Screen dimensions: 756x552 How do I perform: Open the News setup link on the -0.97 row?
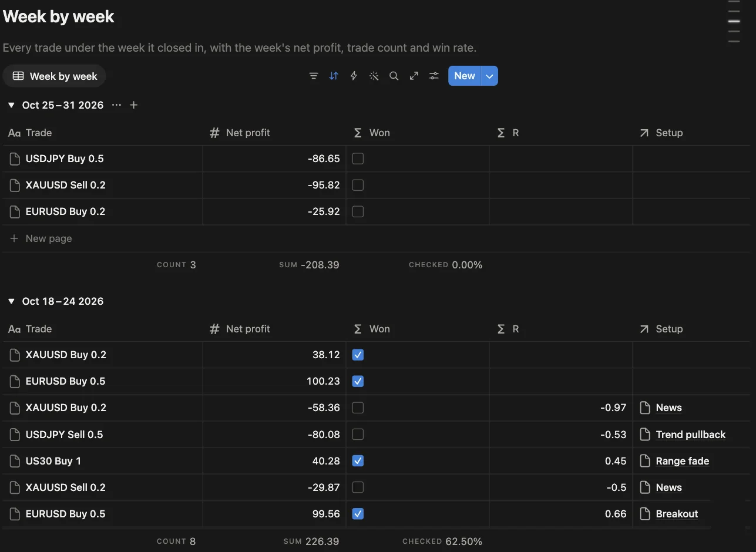coord(668,408)
